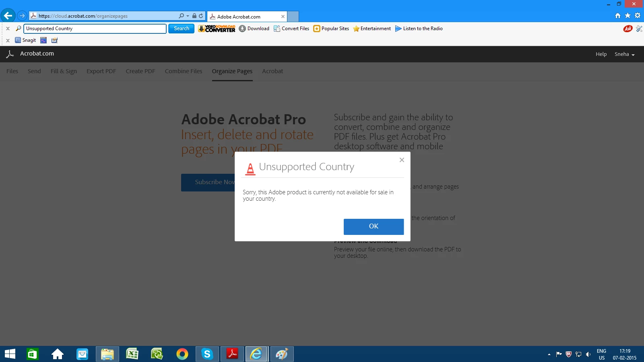The image size is (644, 362).
Task: Go to the Files tab
Action: (12, 71)
